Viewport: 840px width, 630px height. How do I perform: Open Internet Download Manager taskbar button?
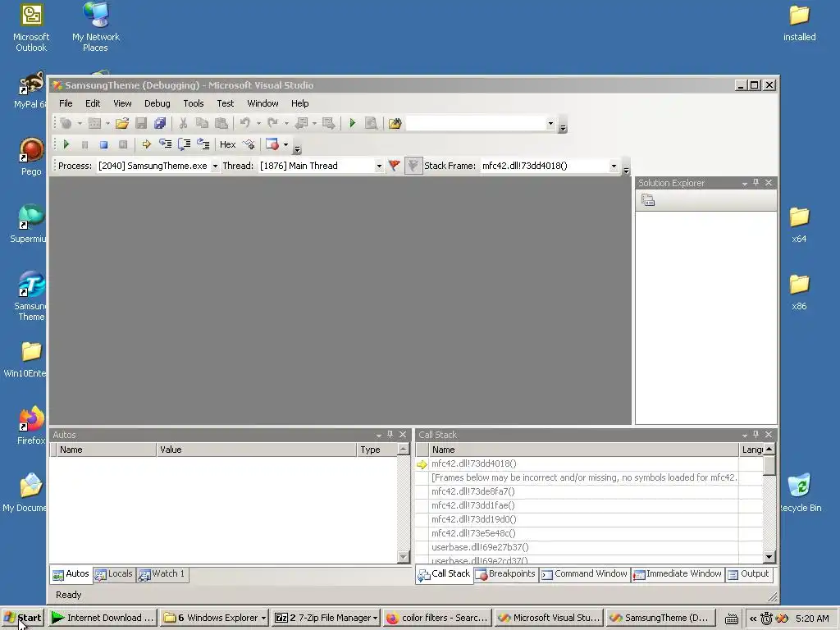click(x=103, y=618)
